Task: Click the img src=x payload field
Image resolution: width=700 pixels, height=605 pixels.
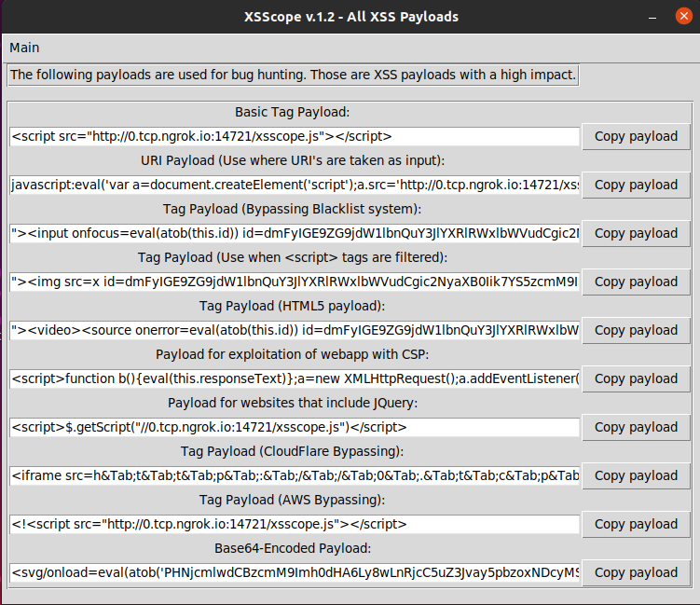Action: [x=295, y=282]
